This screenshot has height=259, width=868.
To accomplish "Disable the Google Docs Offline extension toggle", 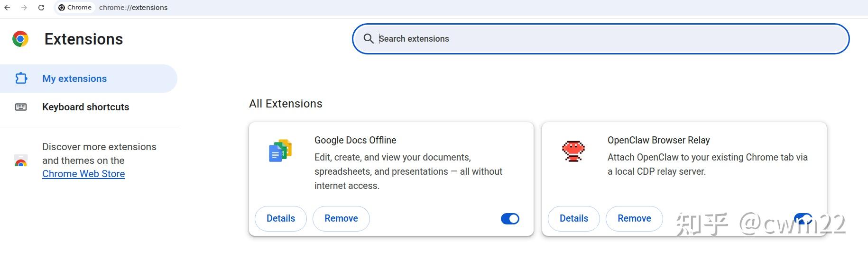I will tap(510, 219).
